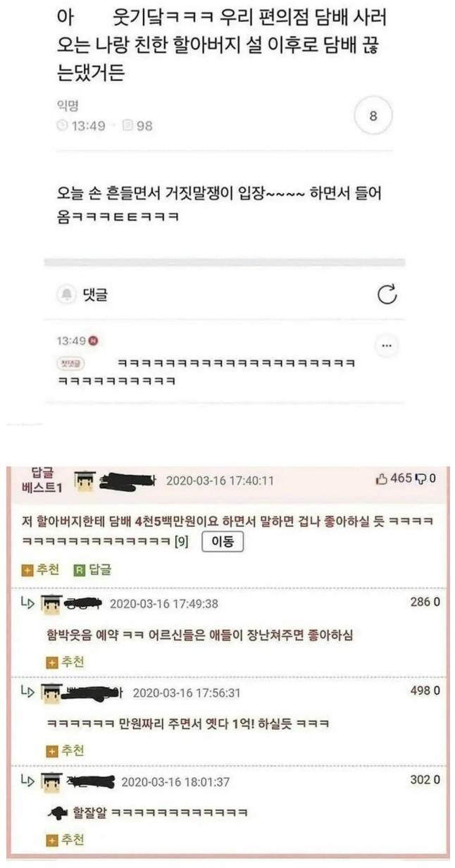
Task: Click the bell icon beside 댓글
Action: point(67,294)
